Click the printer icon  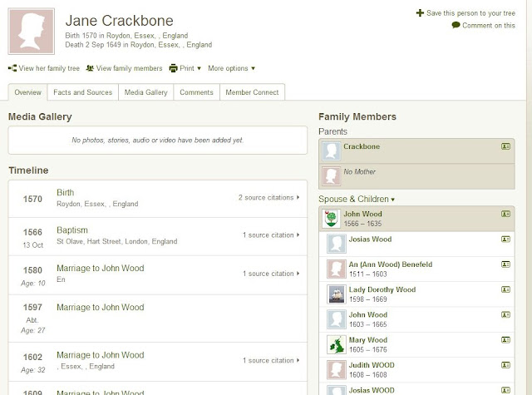click(174, 68)
